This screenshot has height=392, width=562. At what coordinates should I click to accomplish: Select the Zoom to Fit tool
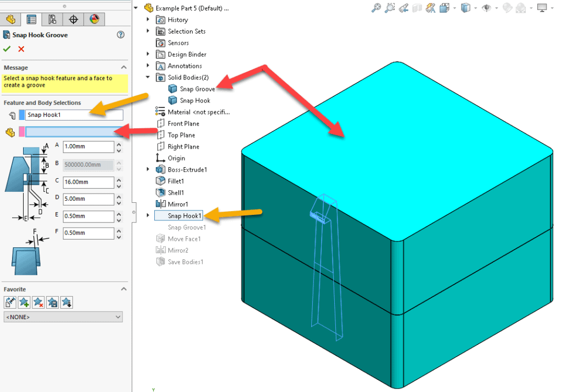point(377,7)
